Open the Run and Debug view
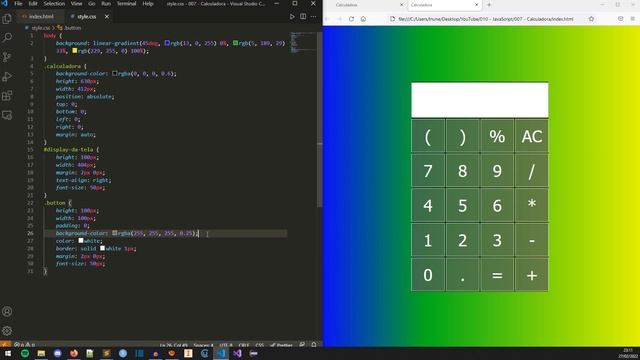 [7, 76]
